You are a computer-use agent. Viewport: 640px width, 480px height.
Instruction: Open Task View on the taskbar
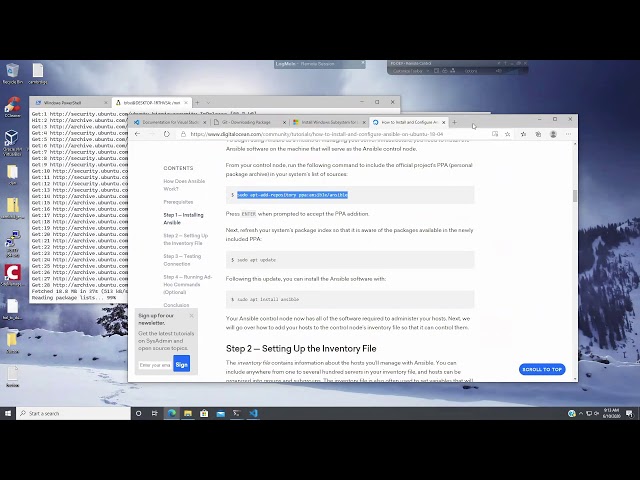point(155,413)
